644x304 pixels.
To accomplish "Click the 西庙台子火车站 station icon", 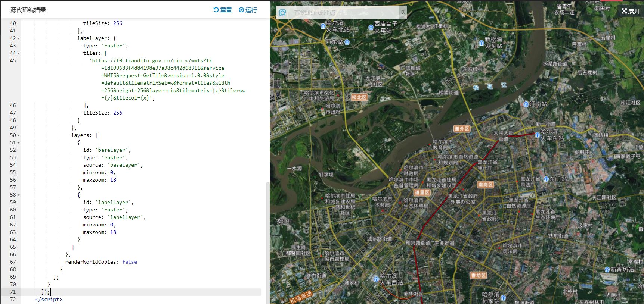I will [371, 27].
